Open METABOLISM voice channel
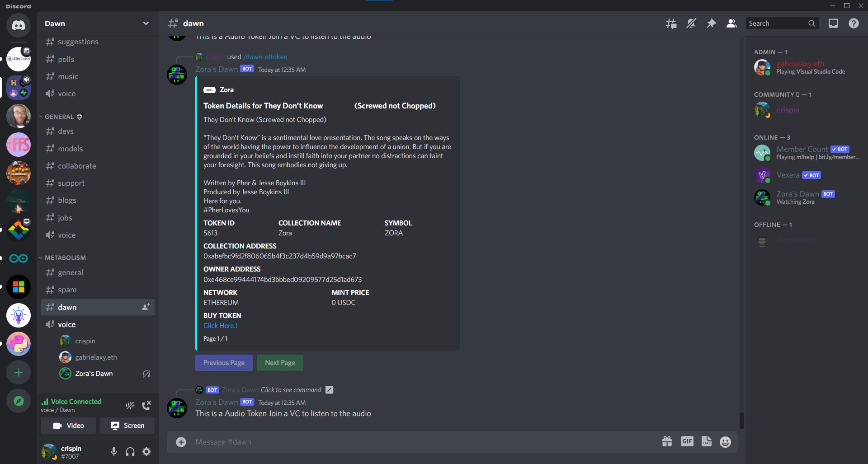Viewport: 868px width, 464px height. point(98,324)
